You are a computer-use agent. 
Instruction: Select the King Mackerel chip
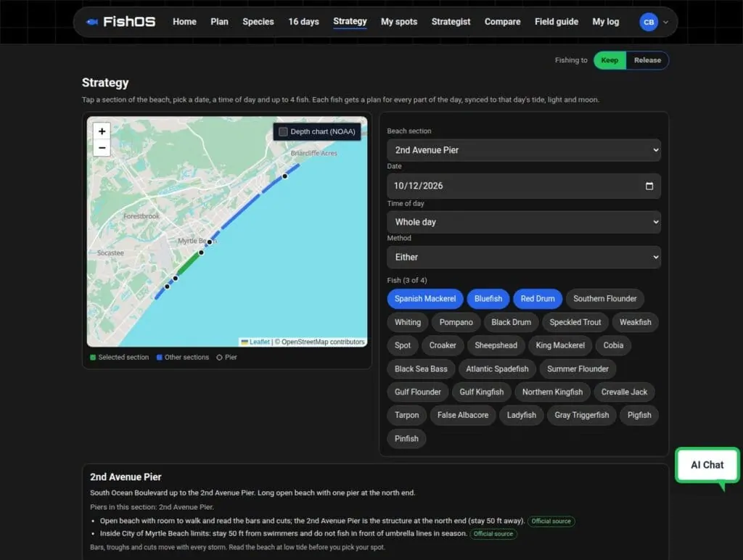[560, 345]
